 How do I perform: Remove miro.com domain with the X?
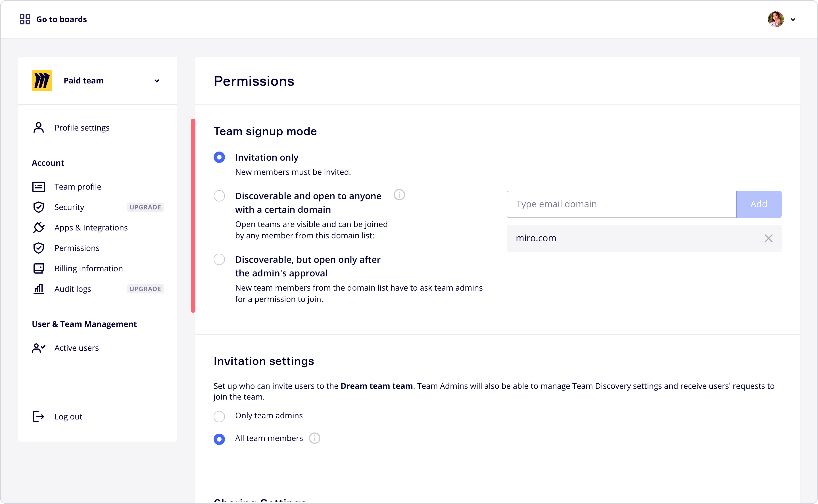(x=768, y=238)
